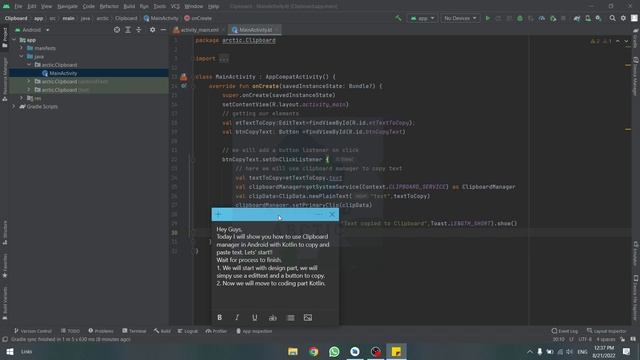Expand the res folder
Screen dimensions: 640x360
[22, 98]
